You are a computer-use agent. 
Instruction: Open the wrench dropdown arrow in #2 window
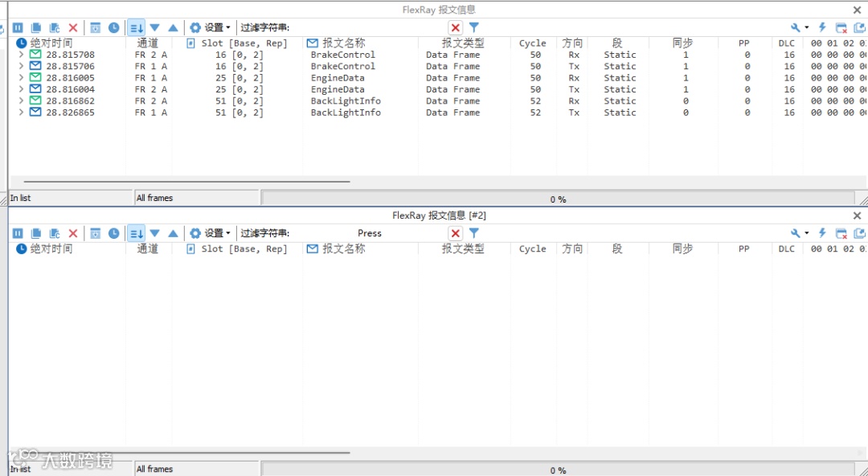(807, 233)
